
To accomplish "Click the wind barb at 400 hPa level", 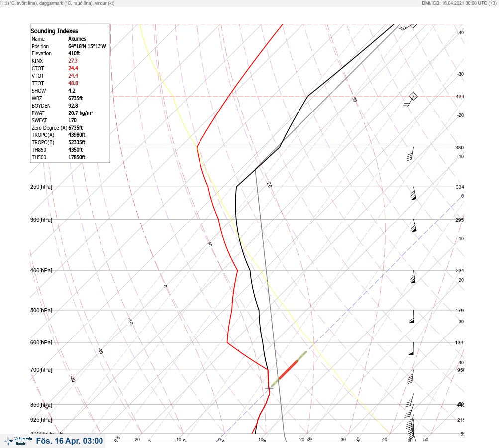I will click(x=413, y=277).
